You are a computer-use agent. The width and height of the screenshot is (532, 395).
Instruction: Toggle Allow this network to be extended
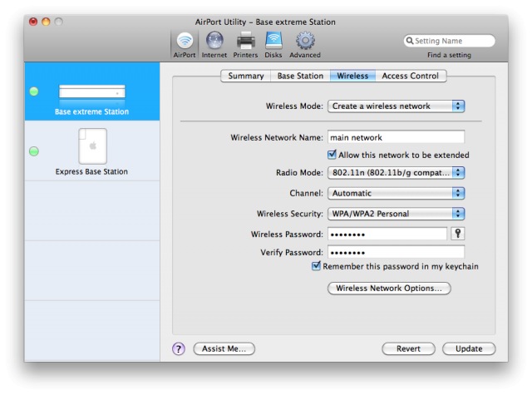click(x=332, y=155)
